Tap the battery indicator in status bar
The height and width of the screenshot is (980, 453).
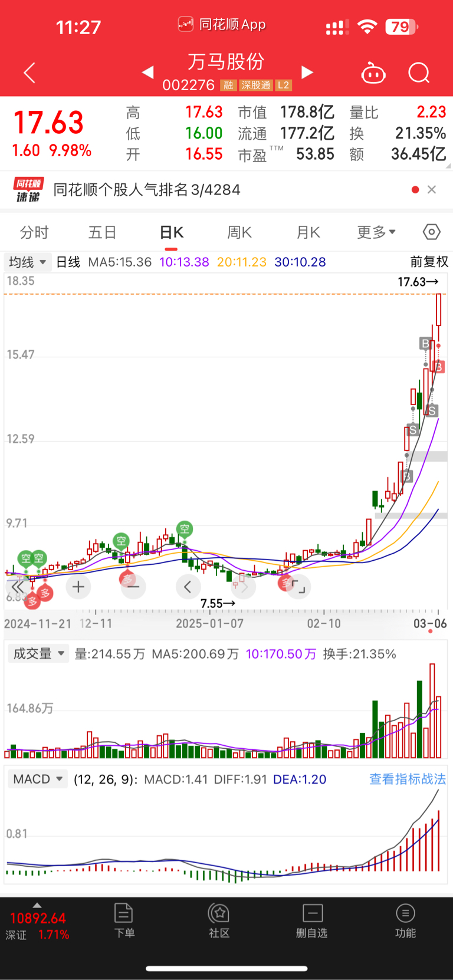tap(402, 27)
